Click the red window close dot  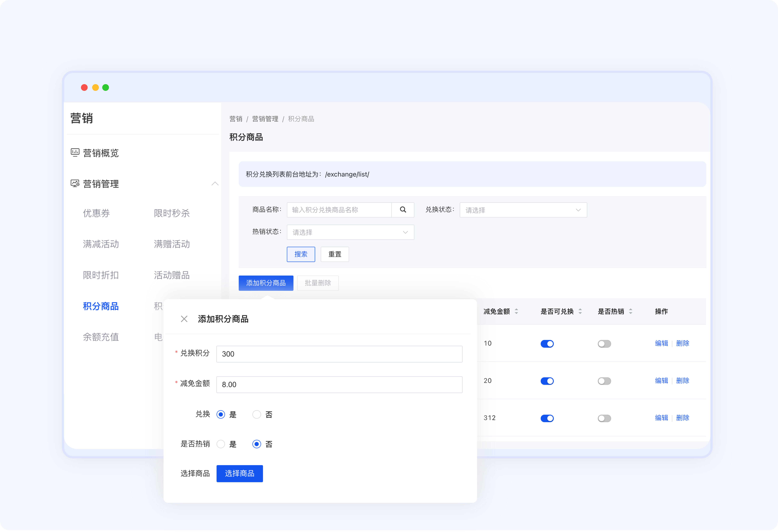pyautogui.click(x=84, y=87)
